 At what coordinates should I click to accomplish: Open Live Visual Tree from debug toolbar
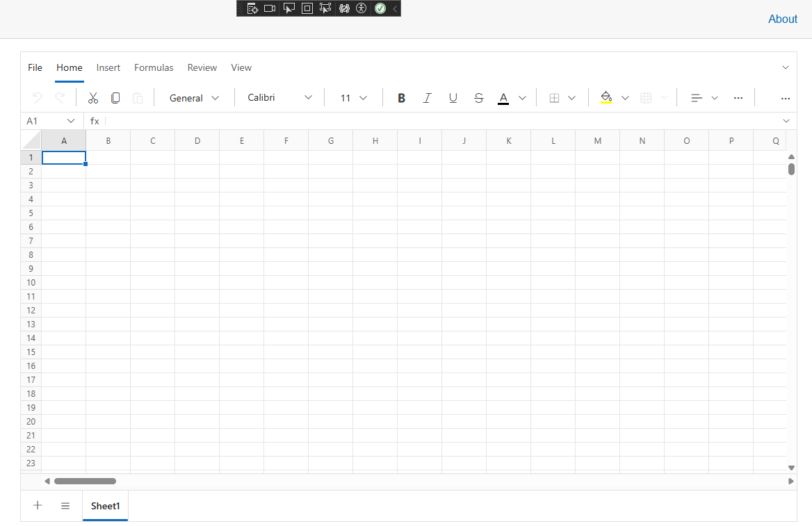click(x=252, y=8)
